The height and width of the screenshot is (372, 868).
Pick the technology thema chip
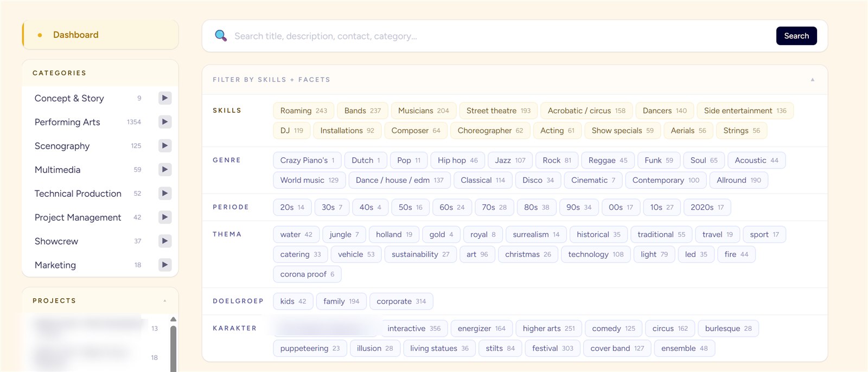[x=596, y=255]
